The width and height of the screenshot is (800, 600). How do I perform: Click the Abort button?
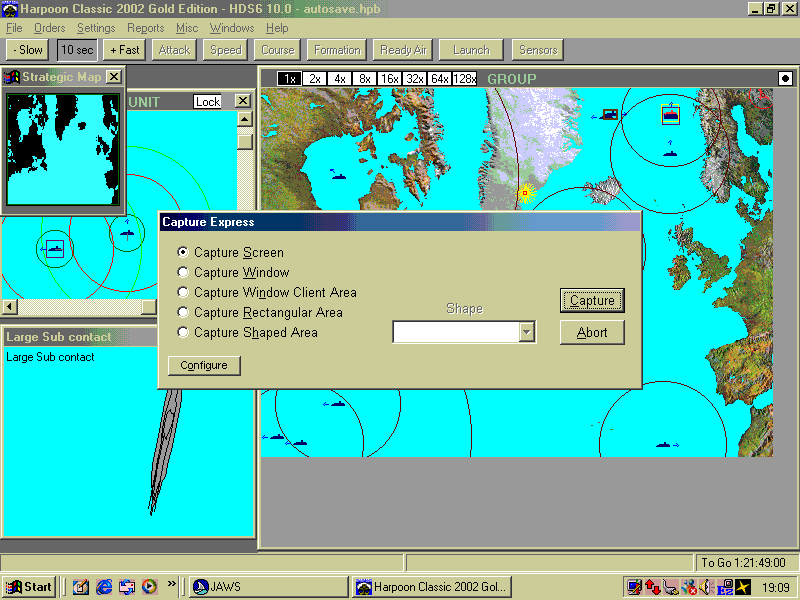tap(592, 333)
